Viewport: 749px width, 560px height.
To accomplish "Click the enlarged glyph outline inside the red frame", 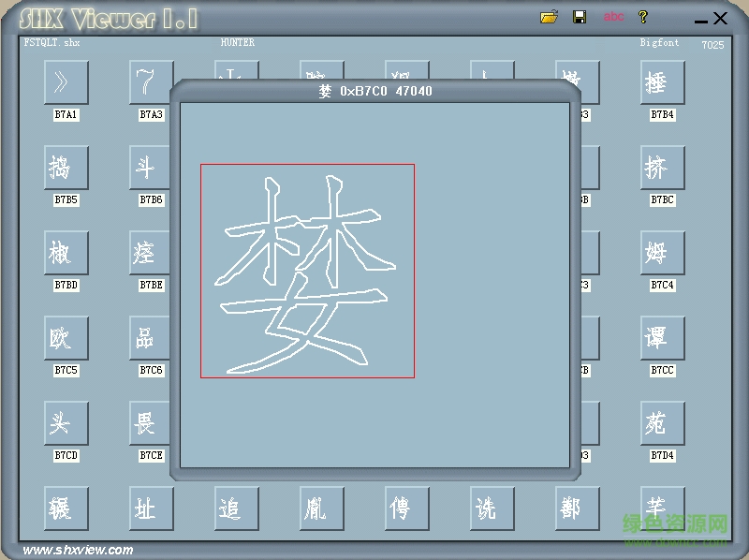I will pyautogui.click(x=307, y=271).
